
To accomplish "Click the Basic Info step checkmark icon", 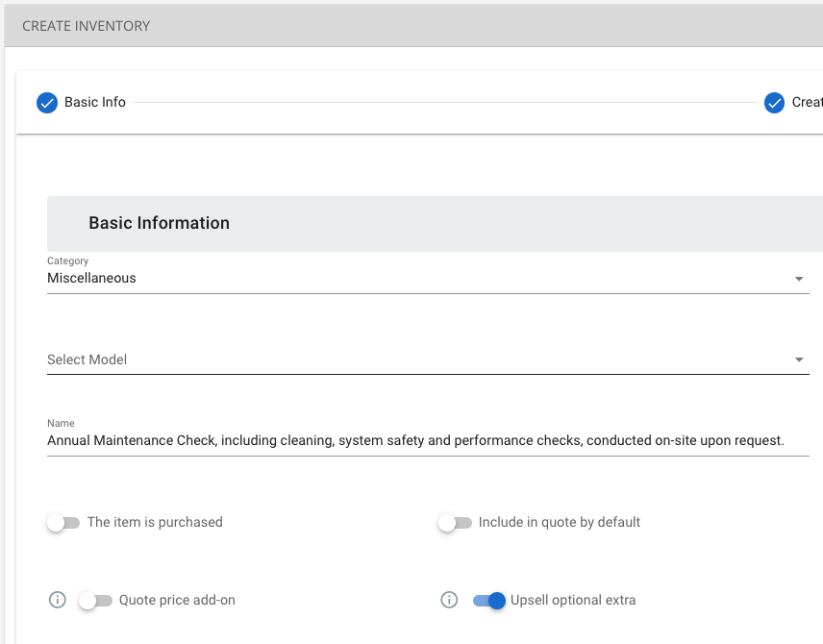I will (x=47, y=103).
